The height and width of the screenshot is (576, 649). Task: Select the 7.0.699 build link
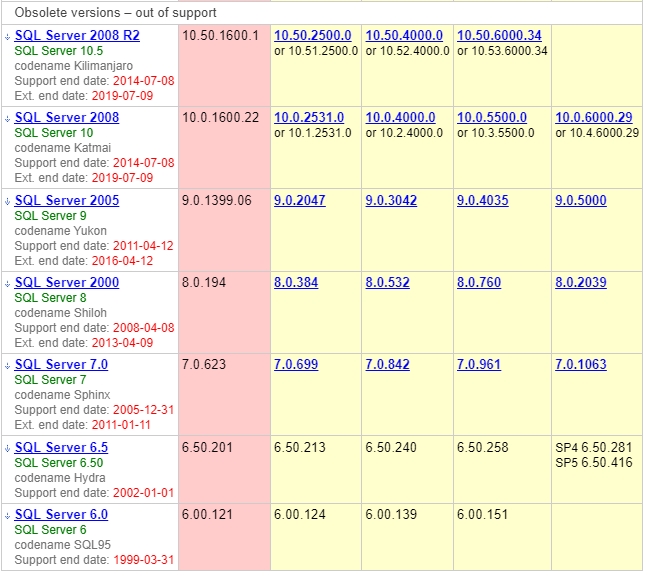click(x=296, y=364)
